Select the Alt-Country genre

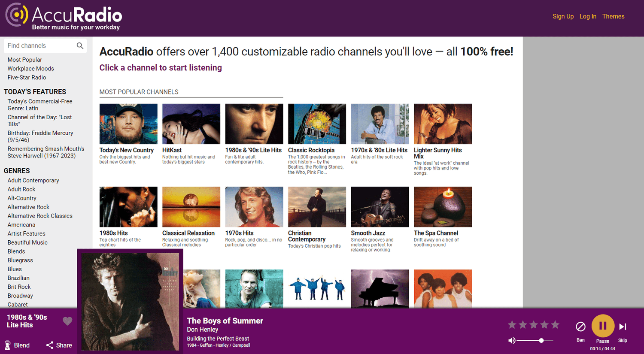[22, 198]
